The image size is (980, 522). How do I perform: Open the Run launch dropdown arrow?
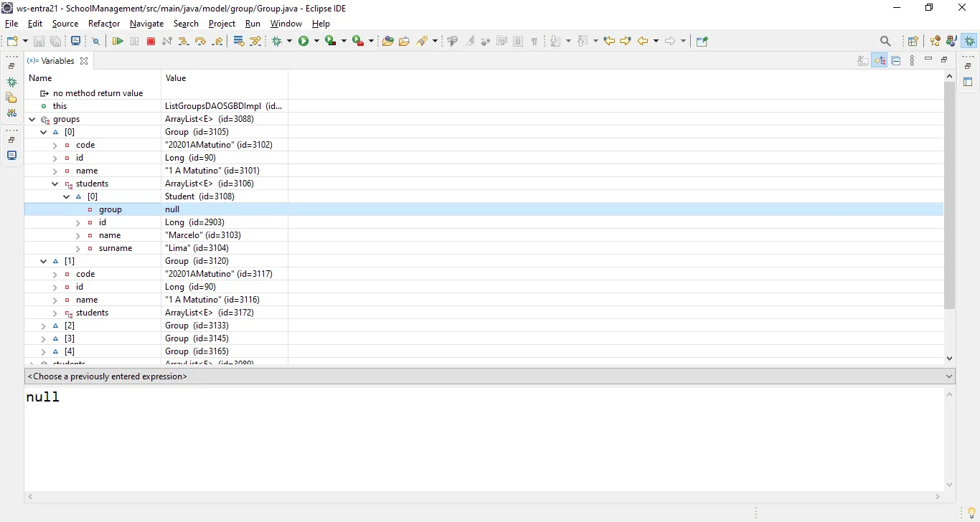coord(316,41)
